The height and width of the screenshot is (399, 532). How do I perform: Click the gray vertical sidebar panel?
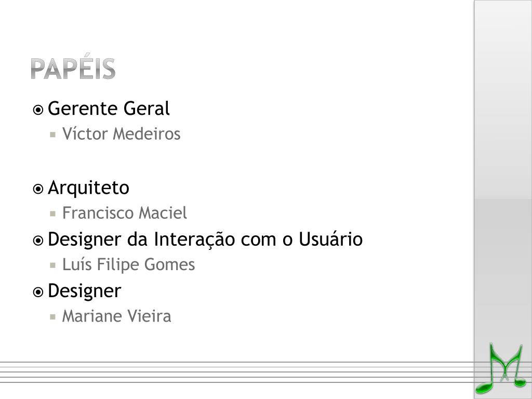pos(503,170)
